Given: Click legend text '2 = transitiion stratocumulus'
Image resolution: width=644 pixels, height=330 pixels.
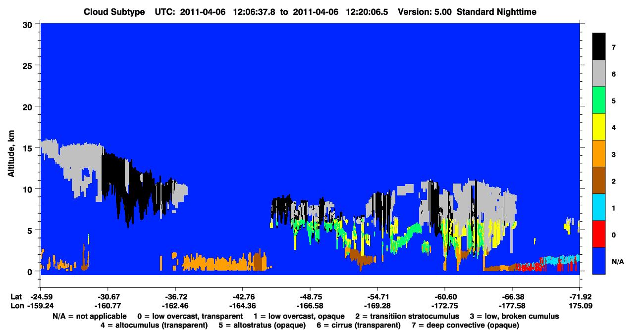Looking at the screenshot, I should (x=407, y=316).
